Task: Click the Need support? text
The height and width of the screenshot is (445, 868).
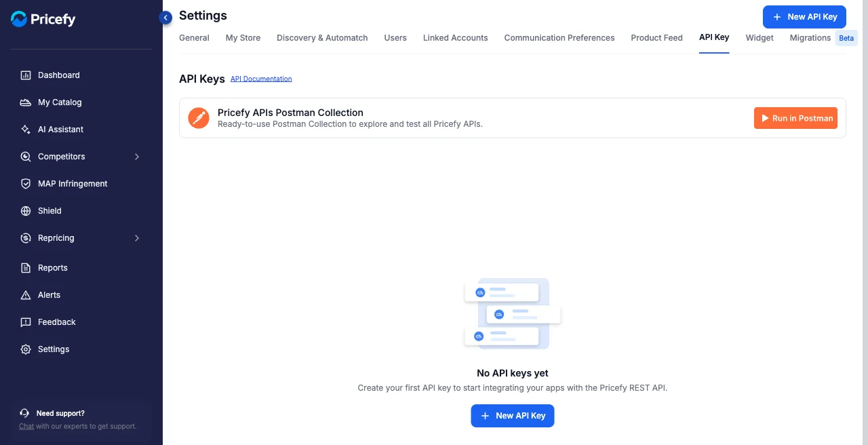Action: (60, 413)
